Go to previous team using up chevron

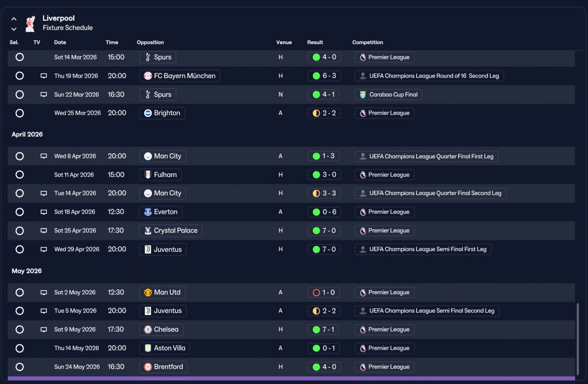point(14,19)
